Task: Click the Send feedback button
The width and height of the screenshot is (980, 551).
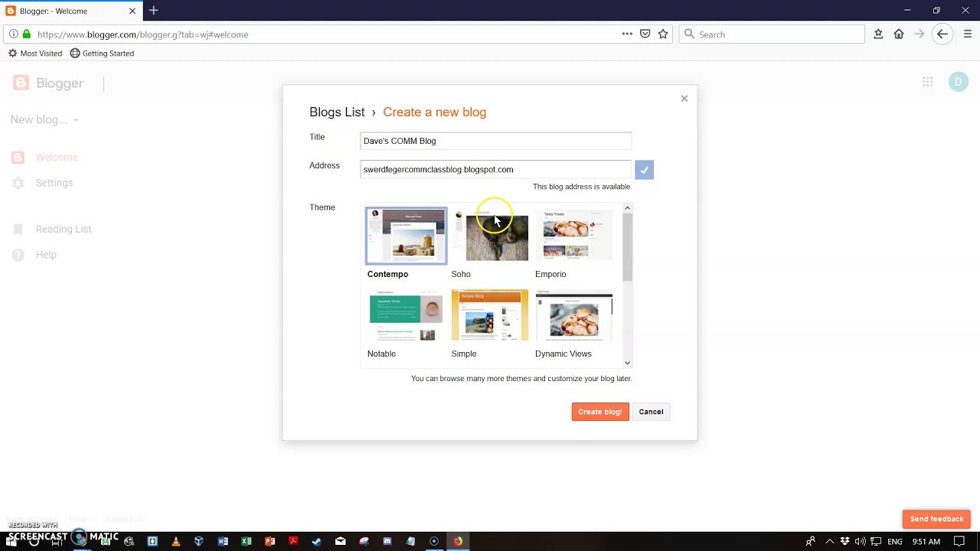Action: point(936,519)
